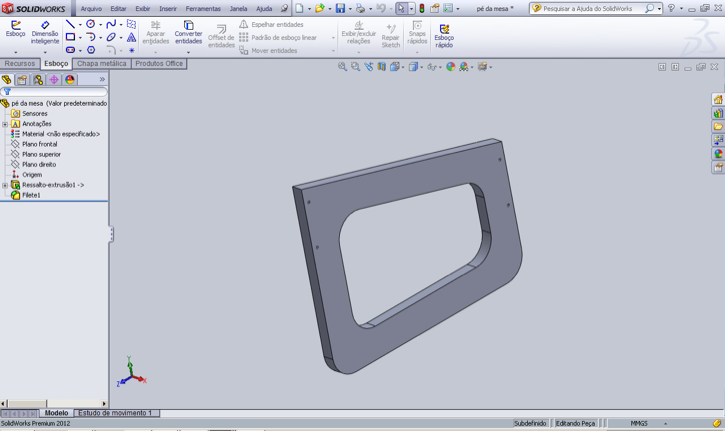Click the Converter entidades icon

188,27
